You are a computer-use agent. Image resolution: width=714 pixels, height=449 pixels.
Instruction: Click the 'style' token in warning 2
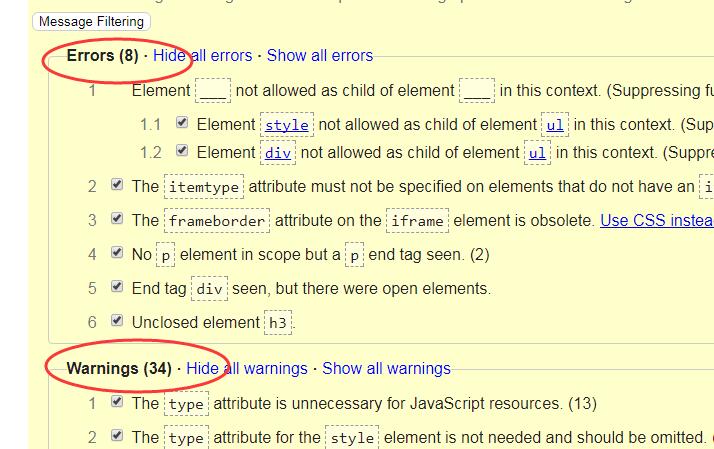coord(352,438)
